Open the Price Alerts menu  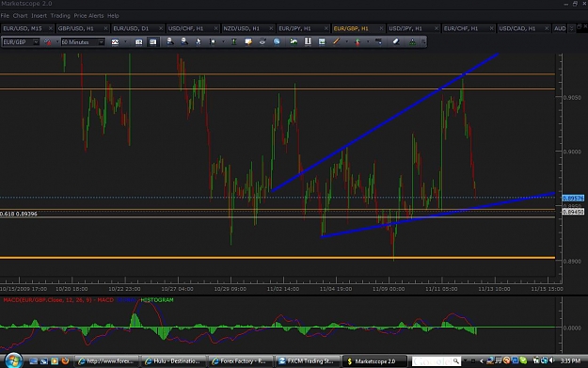tap(88, 16)
